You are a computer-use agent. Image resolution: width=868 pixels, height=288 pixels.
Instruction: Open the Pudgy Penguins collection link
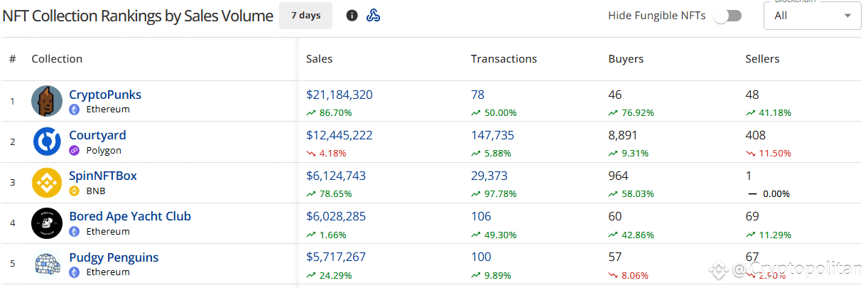[x=114, y=257]
